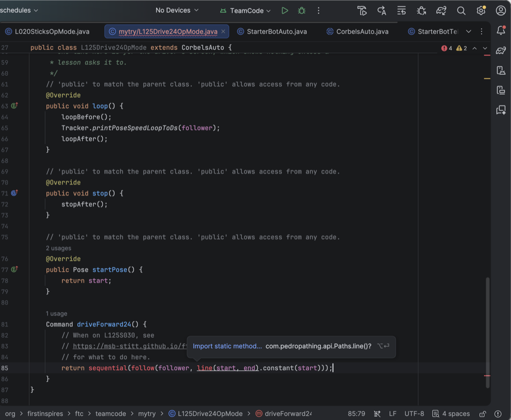Open the Device Manager tool window

[501, 70]
